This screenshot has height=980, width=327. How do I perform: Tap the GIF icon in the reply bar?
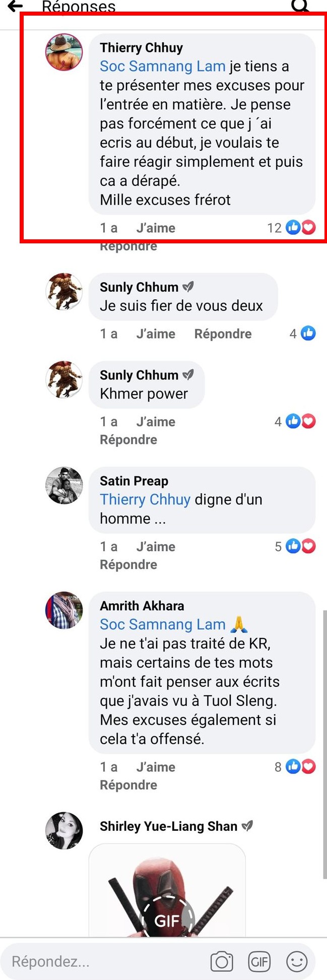[x=259, y=961]
